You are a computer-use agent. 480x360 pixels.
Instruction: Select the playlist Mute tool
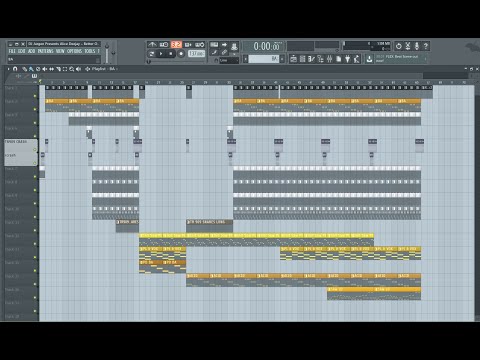tap(45, 69)
